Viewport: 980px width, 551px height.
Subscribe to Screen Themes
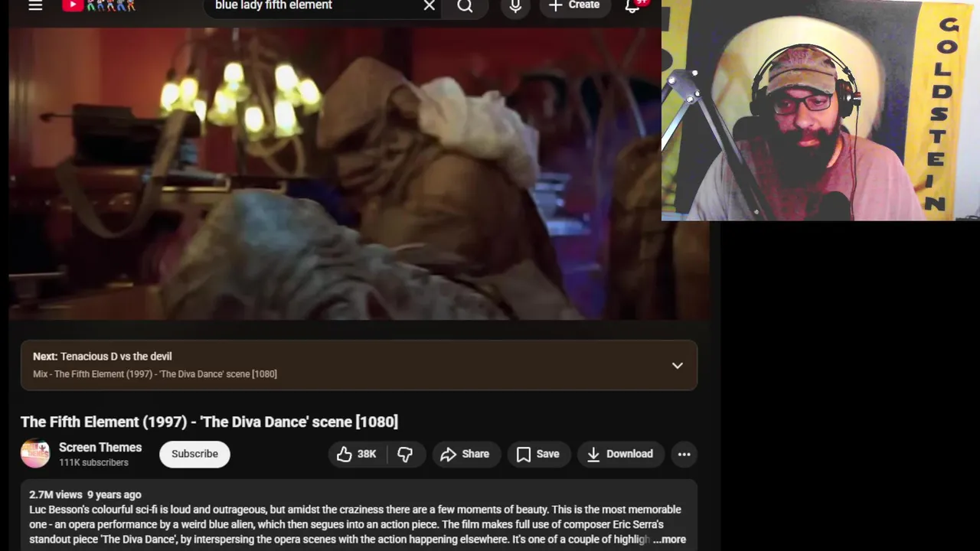194,454
